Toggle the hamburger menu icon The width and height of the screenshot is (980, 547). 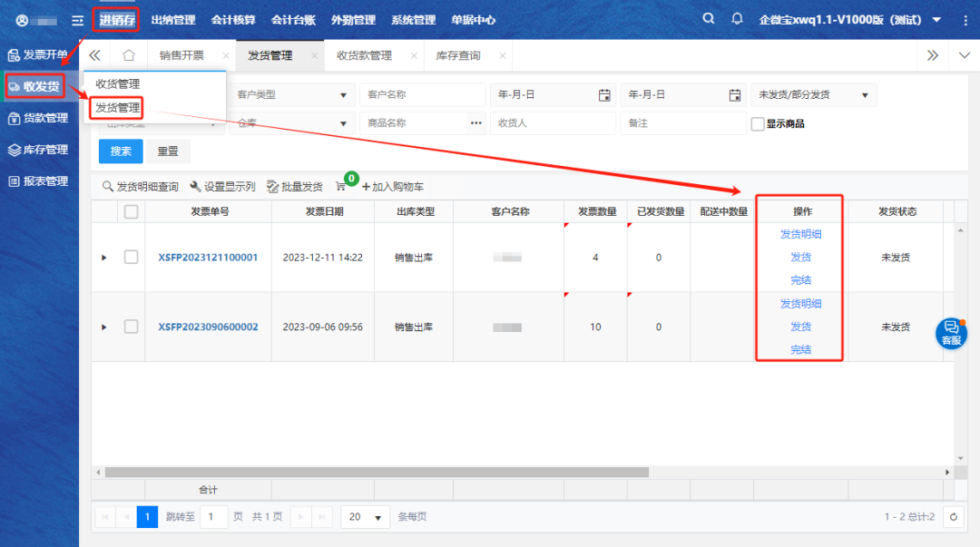(x=77, y=20)
